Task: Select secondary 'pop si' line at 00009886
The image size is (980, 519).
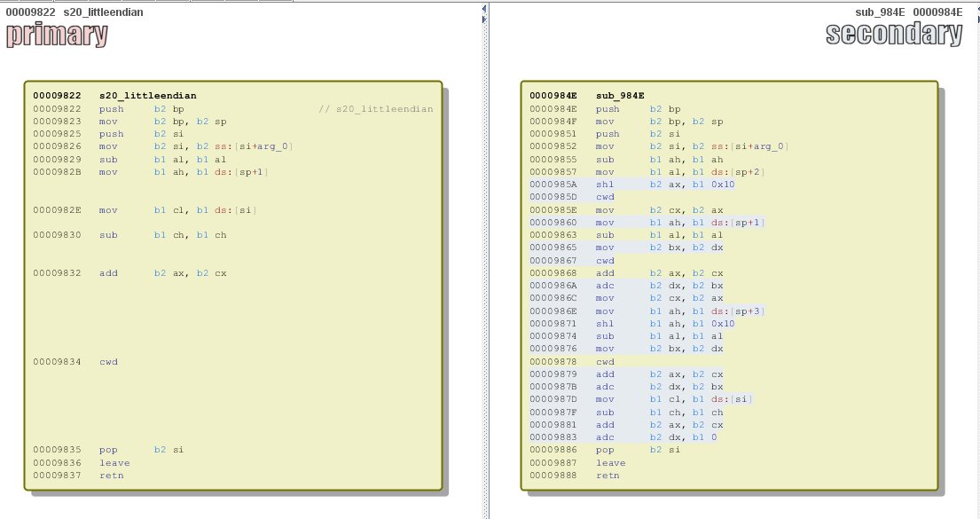Action: pos(605,450)
